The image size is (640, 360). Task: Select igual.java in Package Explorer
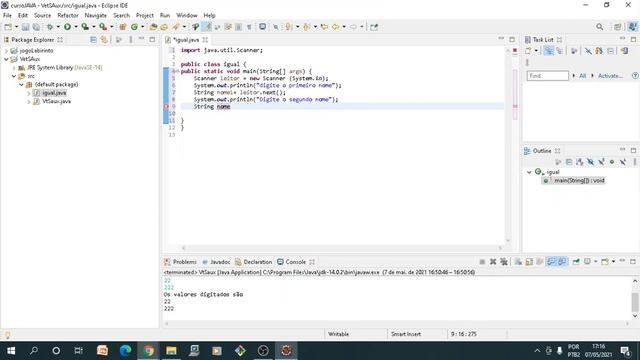(54, 93)
